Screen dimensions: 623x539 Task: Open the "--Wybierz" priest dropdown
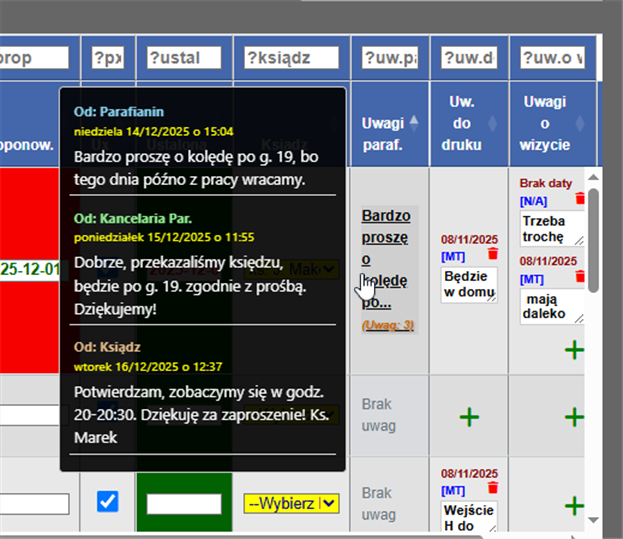coord(291,504)
